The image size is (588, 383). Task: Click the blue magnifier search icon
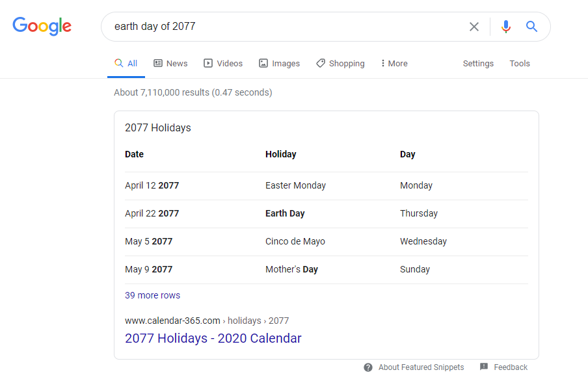(531, 27)
